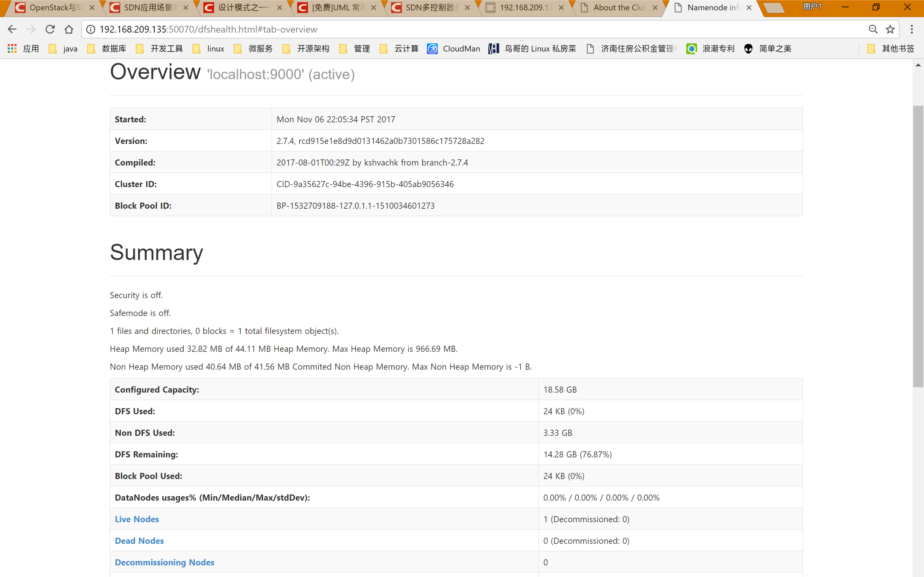Open the Dead Nodes link
This screenshot has width=924, height=577.
pyautogui.click(x=139, y=541)
